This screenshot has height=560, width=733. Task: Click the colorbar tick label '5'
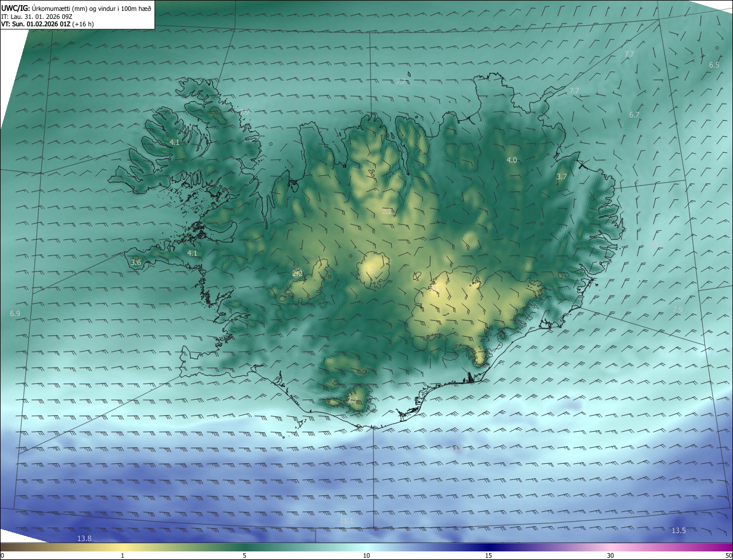[x=245, y=555]
